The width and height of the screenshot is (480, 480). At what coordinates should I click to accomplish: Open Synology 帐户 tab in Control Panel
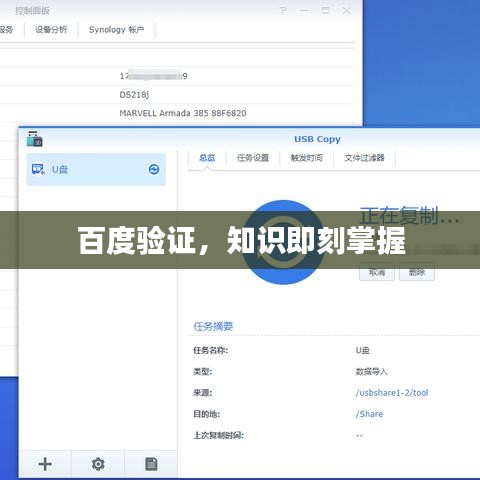[116, 30]
